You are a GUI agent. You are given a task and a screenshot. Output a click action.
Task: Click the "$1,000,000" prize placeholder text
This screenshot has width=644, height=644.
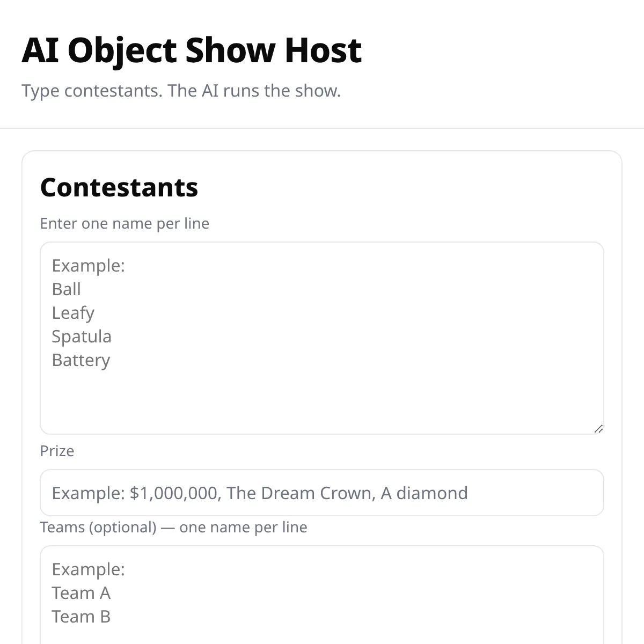175,493
